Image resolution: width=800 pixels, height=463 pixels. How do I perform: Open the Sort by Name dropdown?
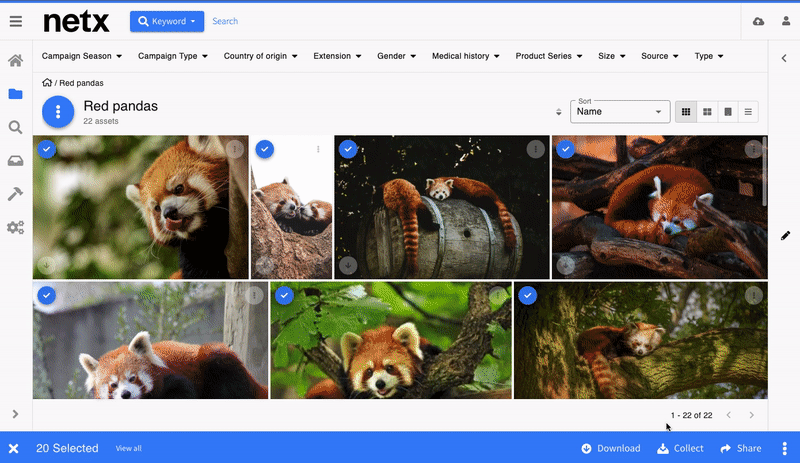coord(620,112)
